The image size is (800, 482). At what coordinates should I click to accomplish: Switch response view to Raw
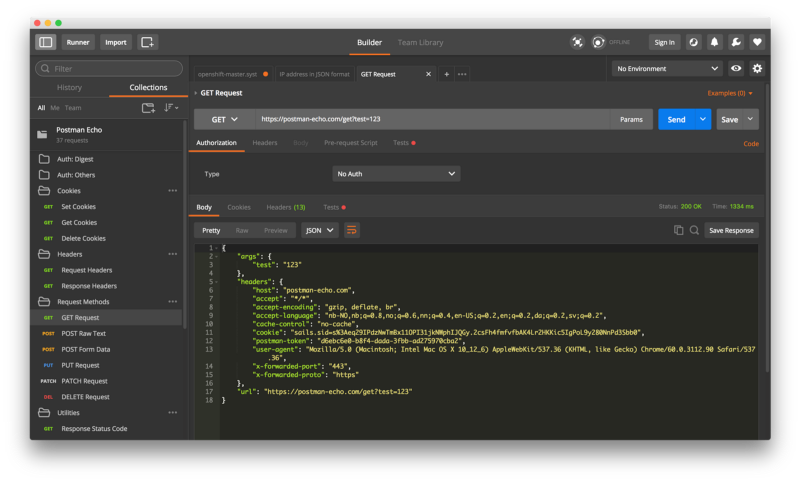pyautogui.click(x=242, y=231)
